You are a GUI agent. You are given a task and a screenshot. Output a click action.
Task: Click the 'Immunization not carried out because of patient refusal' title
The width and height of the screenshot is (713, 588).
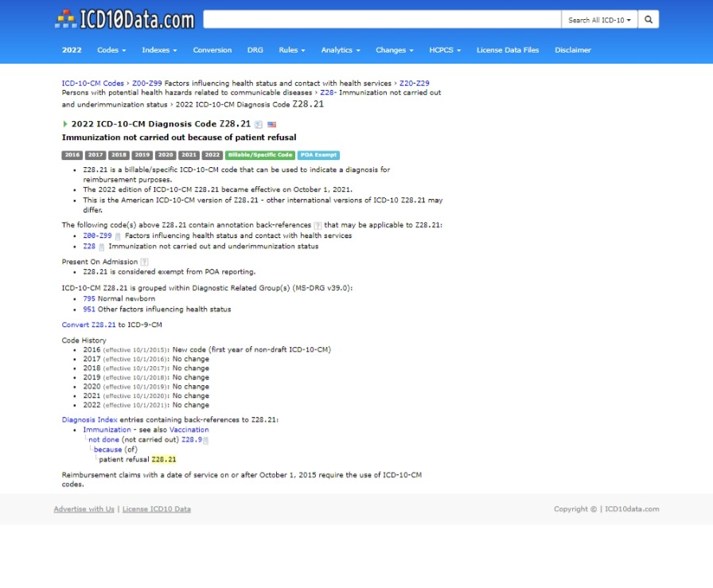[x=179, y=138]
